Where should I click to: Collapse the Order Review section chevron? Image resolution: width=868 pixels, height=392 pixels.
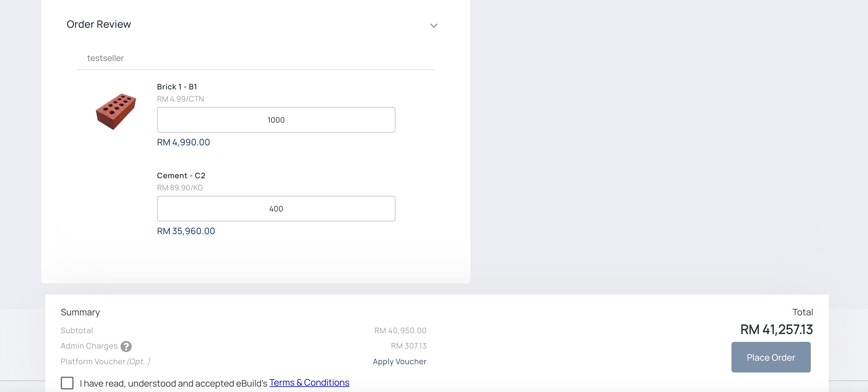point(433,26)
